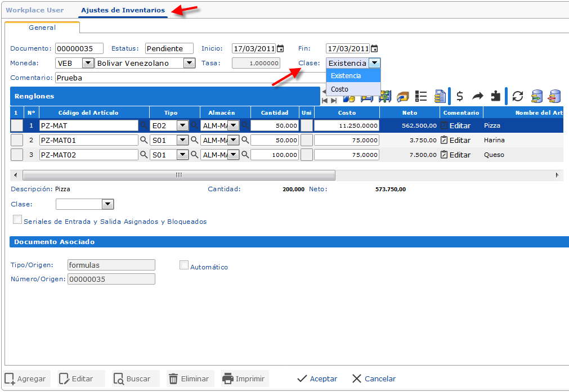The image size is (569, 392).
Task: Switch to the Workplace User tab
Action: point(35,10)
